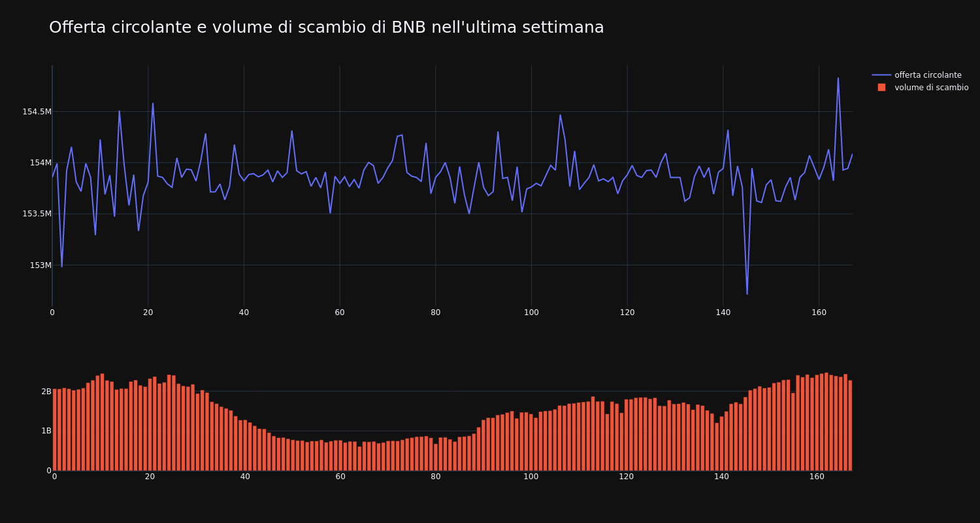Image resolution: width=980 pixels, height=523 pixels.
Task: Click the orange volume di scambio legend swatch
Action: 881,88
